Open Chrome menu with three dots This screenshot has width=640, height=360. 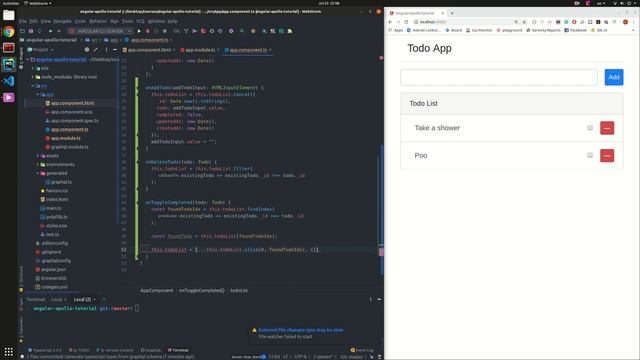pyautogui.click(x=633, y=22)
